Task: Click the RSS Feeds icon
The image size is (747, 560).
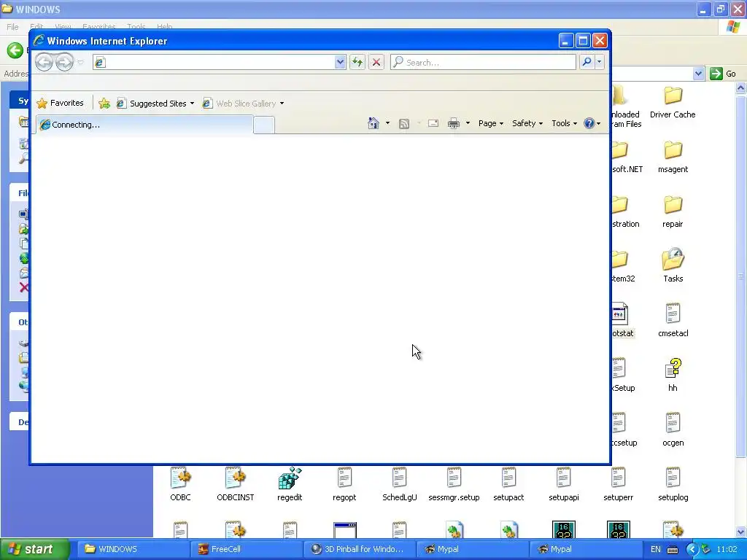Action: tap(404, 124)
